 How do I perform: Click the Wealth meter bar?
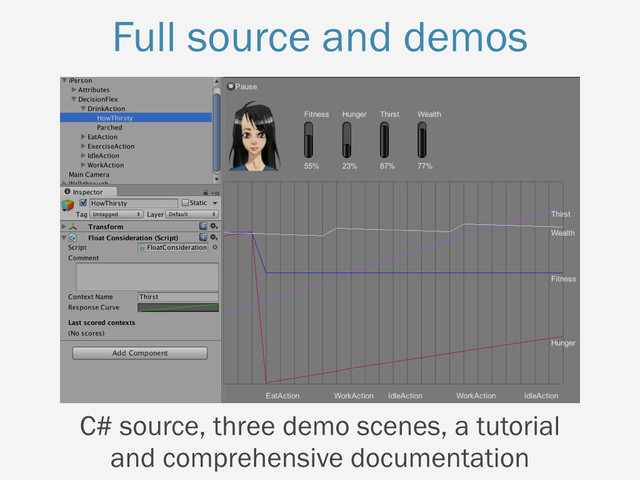(x=422, y=140)
